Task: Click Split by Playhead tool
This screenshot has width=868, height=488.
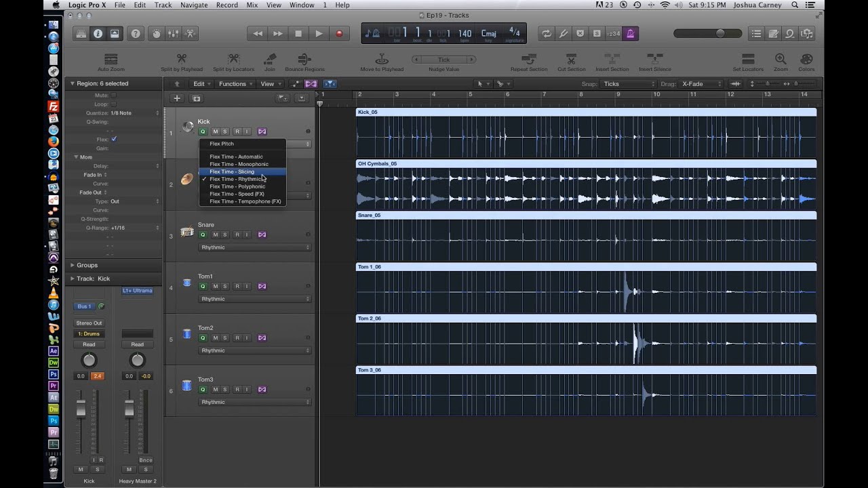Action: click(182, 62)
